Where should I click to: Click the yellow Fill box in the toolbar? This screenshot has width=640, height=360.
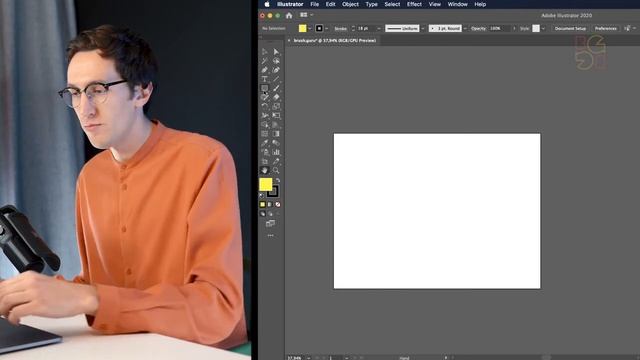(265, 184)
